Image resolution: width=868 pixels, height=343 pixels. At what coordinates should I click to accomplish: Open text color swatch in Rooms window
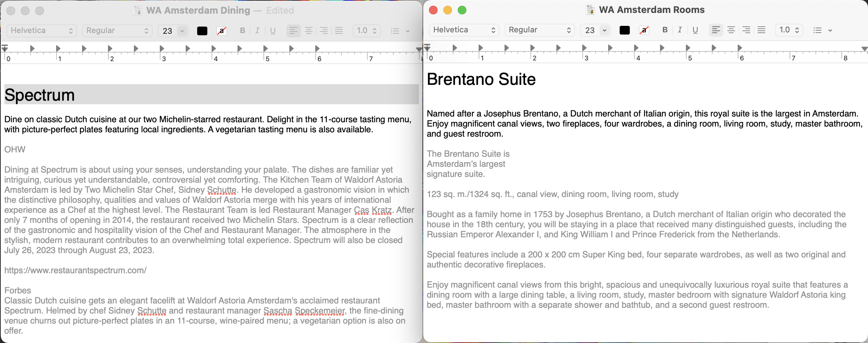[625, 30]
